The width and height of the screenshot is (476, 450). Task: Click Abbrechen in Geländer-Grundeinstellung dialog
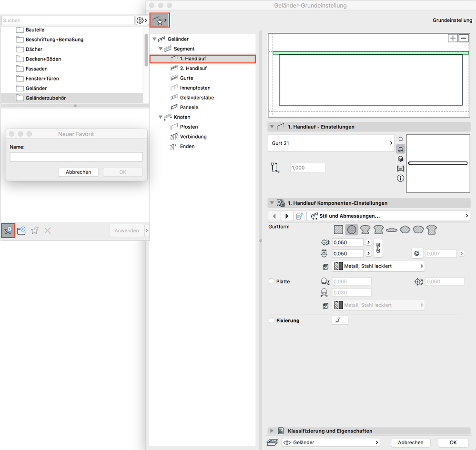[x=410, y=442]
